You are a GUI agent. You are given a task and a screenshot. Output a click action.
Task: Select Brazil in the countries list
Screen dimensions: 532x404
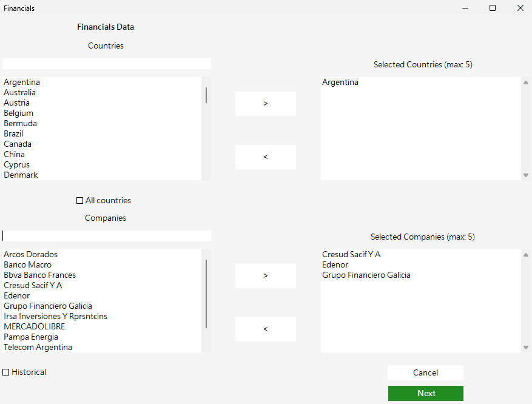coord(13,133)
